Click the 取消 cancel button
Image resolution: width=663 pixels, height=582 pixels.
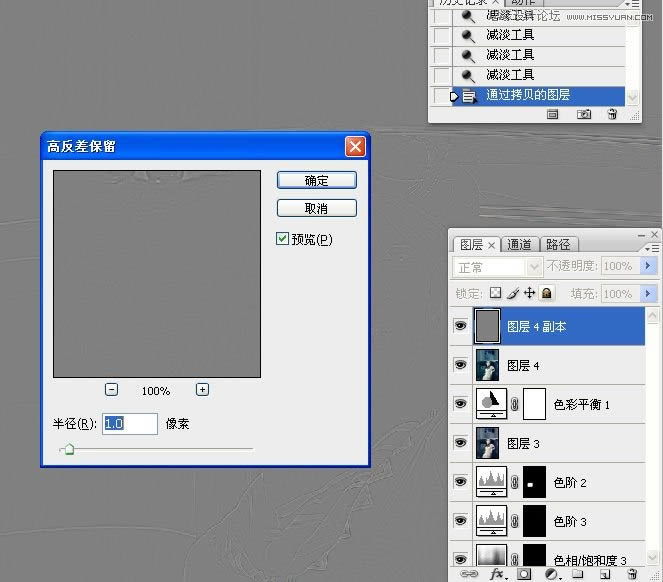point(316,208)
